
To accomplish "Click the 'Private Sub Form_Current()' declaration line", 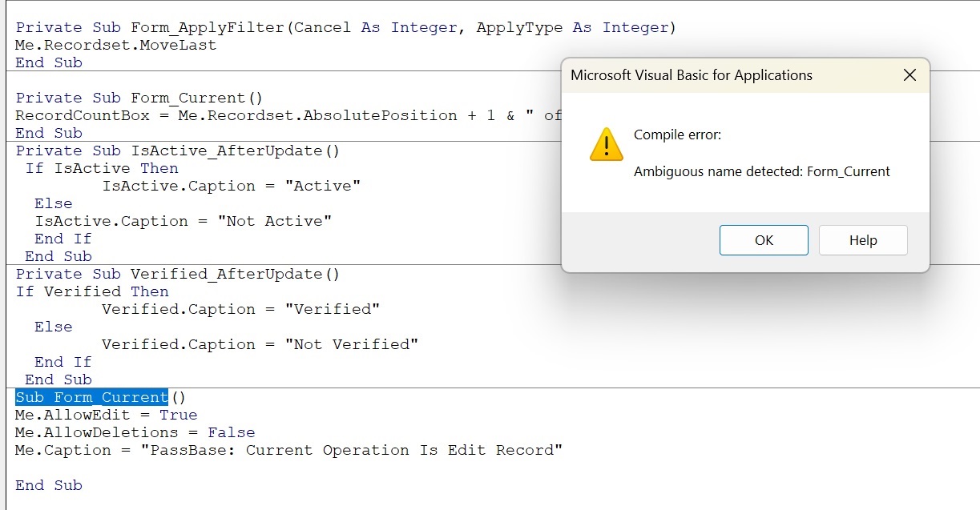I will coord(139,98).
